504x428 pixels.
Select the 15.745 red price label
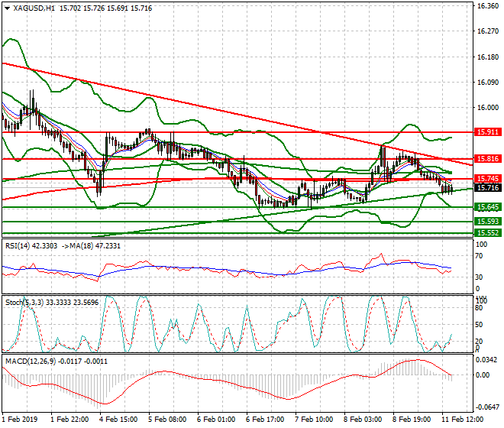[488, 179]
